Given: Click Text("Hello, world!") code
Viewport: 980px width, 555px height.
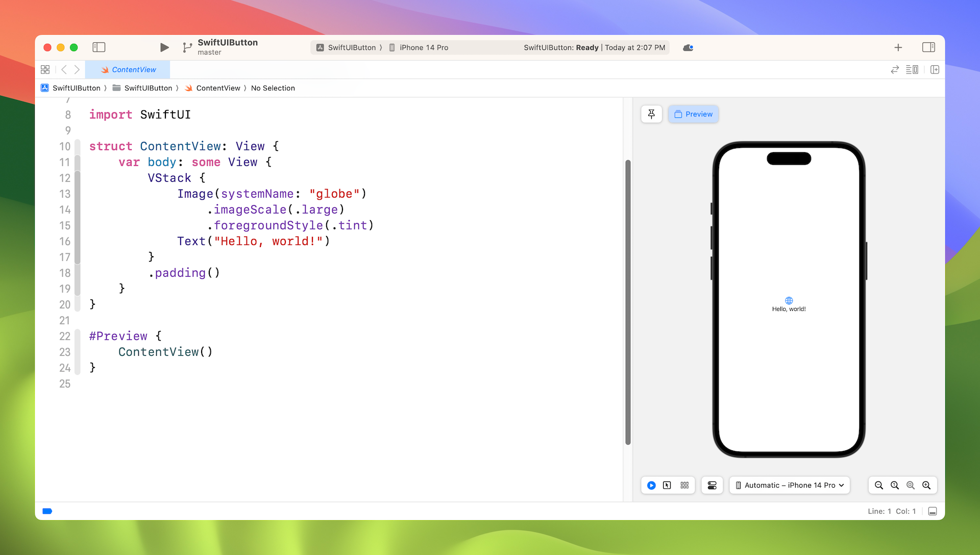Looking at the screenshot, I should pos(254,242).
